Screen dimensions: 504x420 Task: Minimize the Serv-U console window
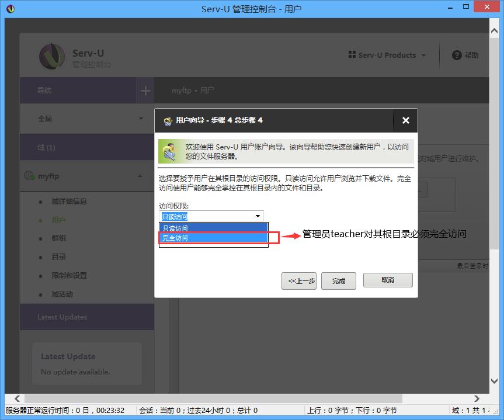pyautogui.click(x=450, y=8)
